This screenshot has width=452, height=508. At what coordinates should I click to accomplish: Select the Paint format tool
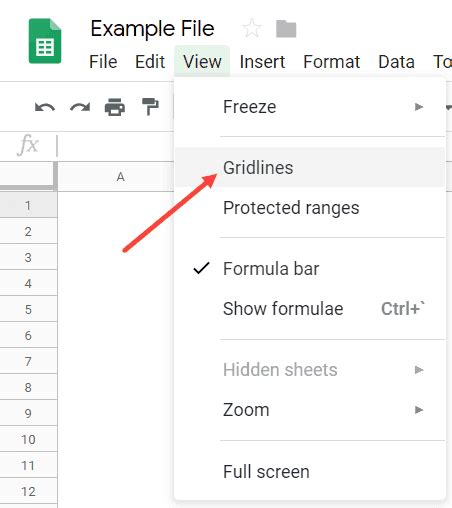coord(150,107)
